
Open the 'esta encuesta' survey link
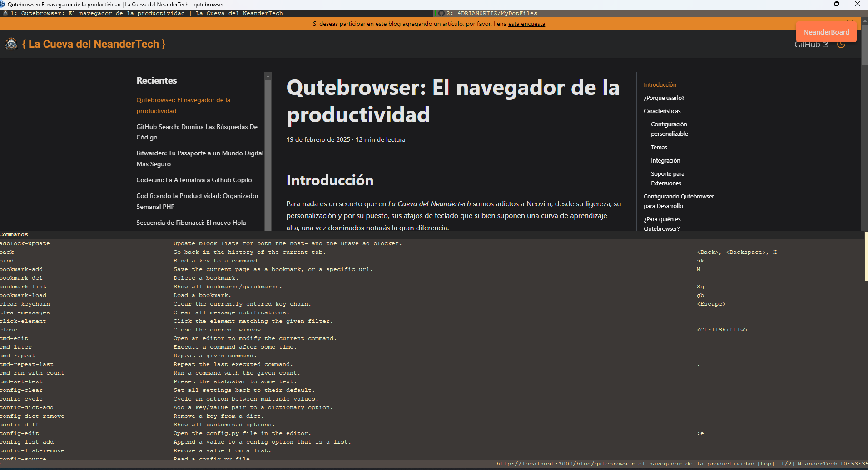click(526, 24)
